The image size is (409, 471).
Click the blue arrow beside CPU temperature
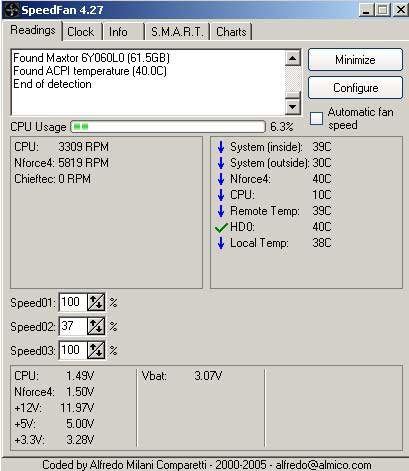pos(221,195)
